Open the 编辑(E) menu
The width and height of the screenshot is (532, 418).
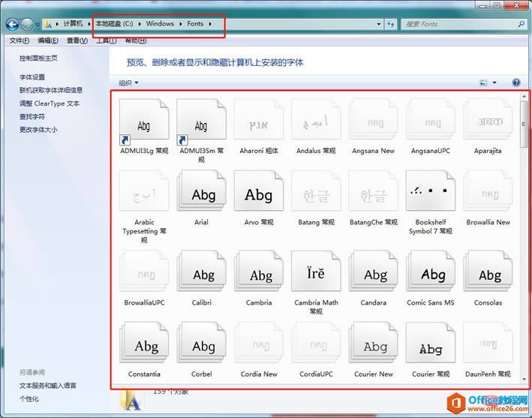point(48,41)
